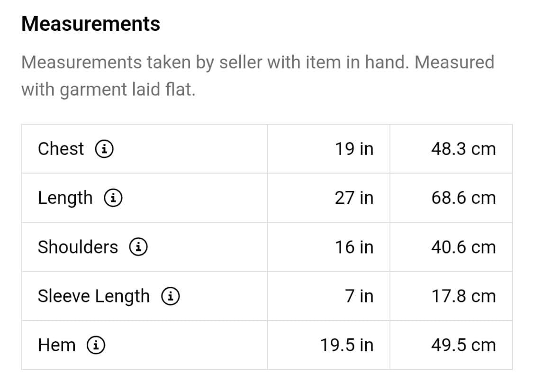This screenshot has height=392, width=533.
Task: Click the Measurements heading
Action: click(x=91, y=24)
